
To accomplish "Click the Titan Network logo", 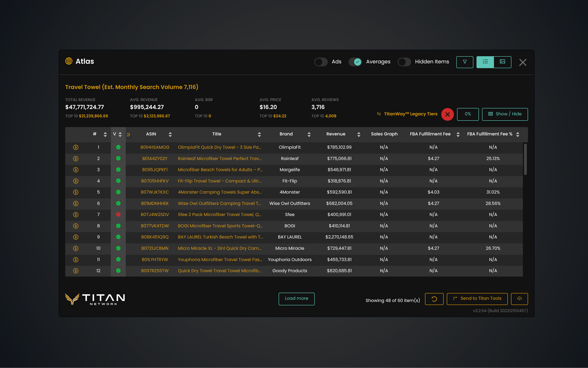I will tap(95, 299).
